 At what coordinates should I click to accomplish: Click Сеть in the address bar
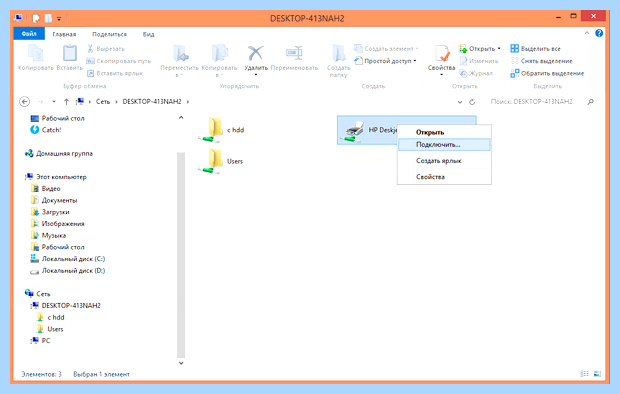(103, 102)
